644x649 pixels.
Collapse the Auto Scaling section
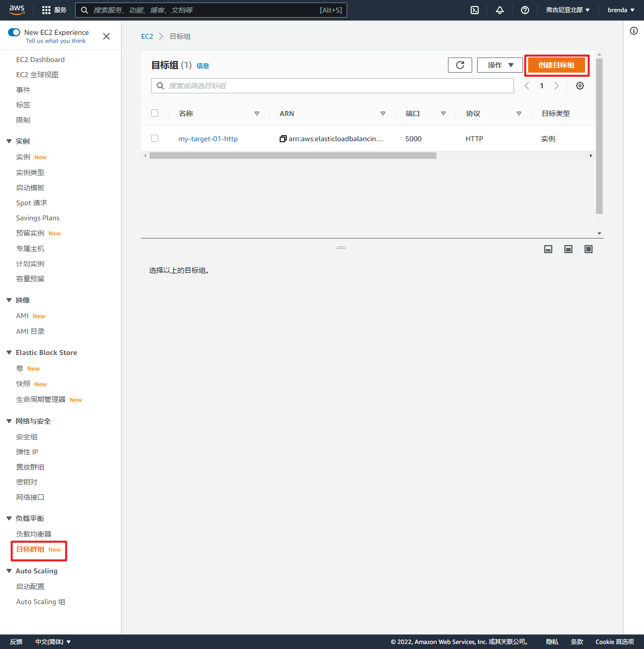click(x=9, y=571)
